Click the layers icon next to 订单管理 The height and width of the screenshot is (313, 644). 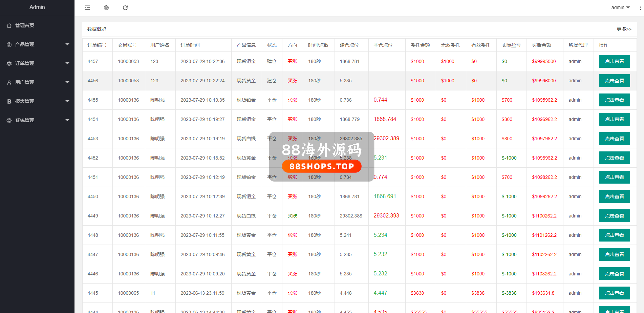9,64
